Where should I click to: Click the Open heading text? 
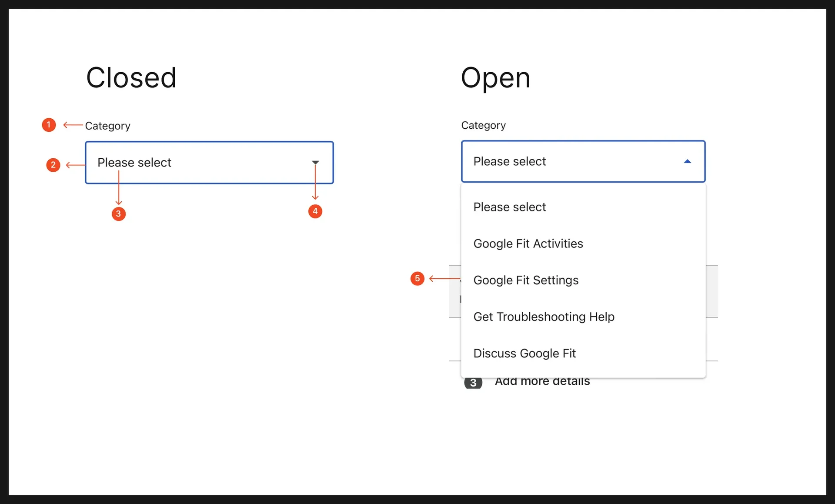coord(495,79)
